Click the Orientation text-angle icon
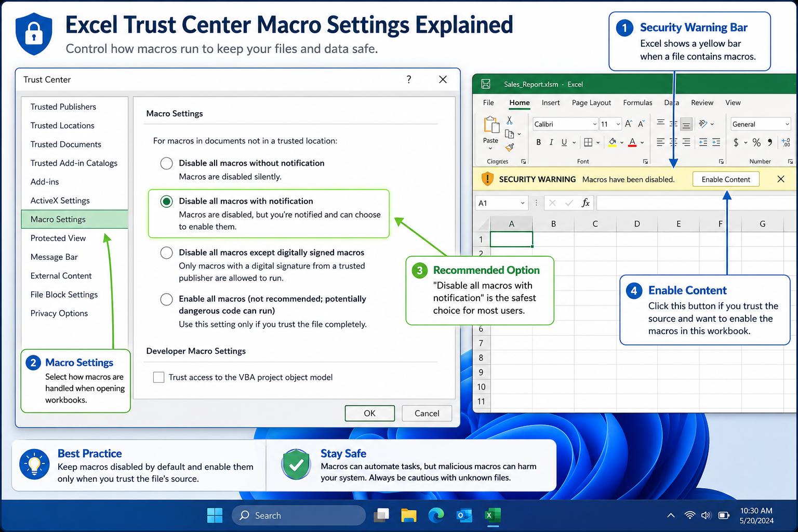This screenshot has height=532, width=798. click(703, 124)
